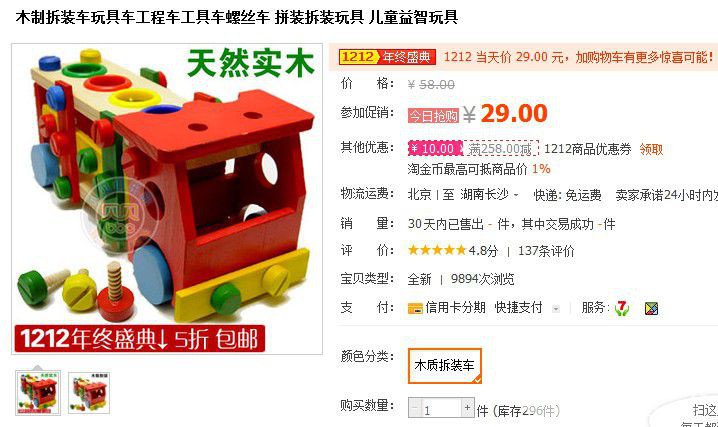This screenshot has height=427, width=718.
Task: Decrease purchase quantity with minus button
Action: (x=415, y=407)
